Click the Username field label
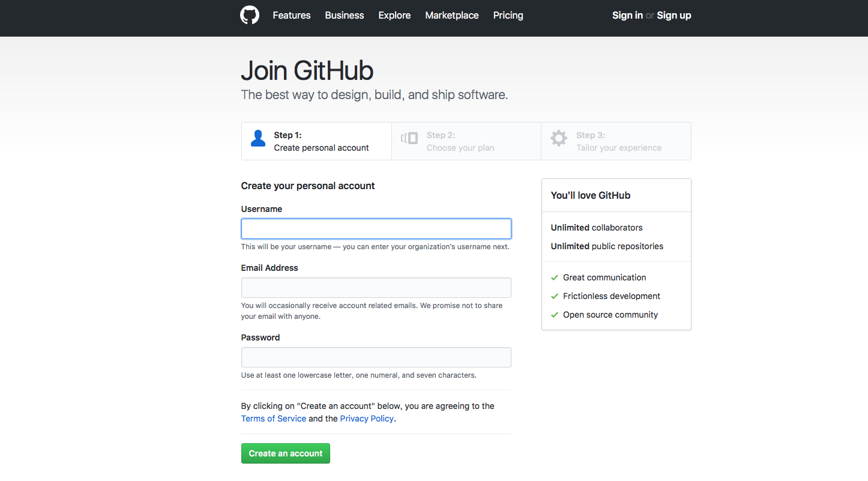The width and height of the screenshot is (868, 481). coord(262,209)
